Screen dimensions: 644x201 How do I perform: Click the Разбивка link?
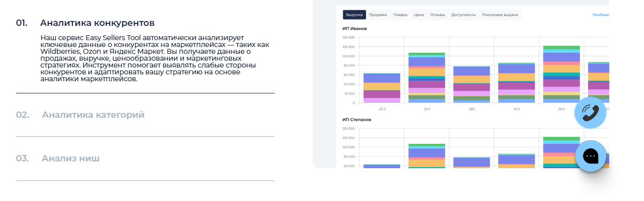[601, 15]
